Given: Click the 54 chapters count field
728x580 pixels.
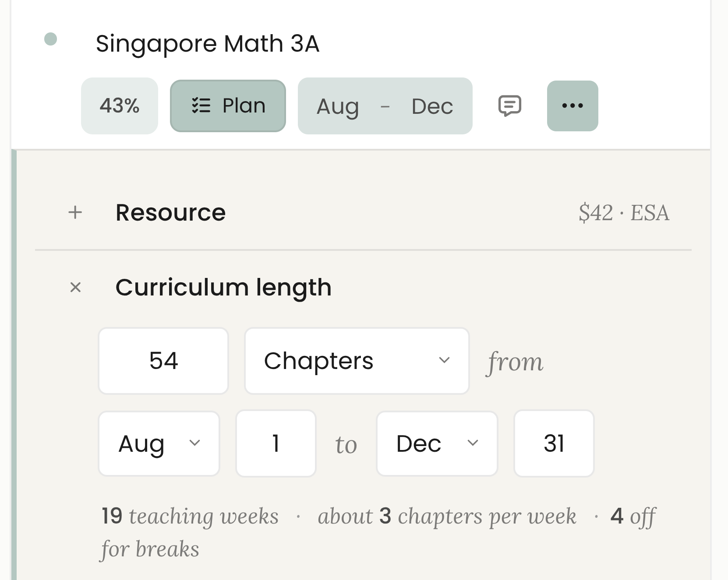Looking at the screenshot, I should [163, 361].
